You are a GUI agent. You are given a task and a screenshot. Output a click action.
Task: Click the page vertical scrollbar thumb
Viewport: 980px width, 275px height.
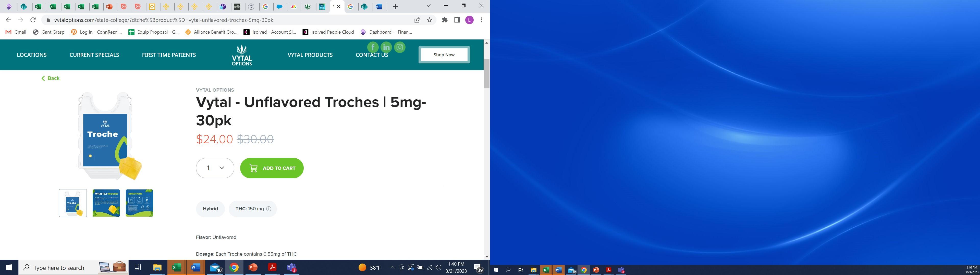tap(487, 73)
